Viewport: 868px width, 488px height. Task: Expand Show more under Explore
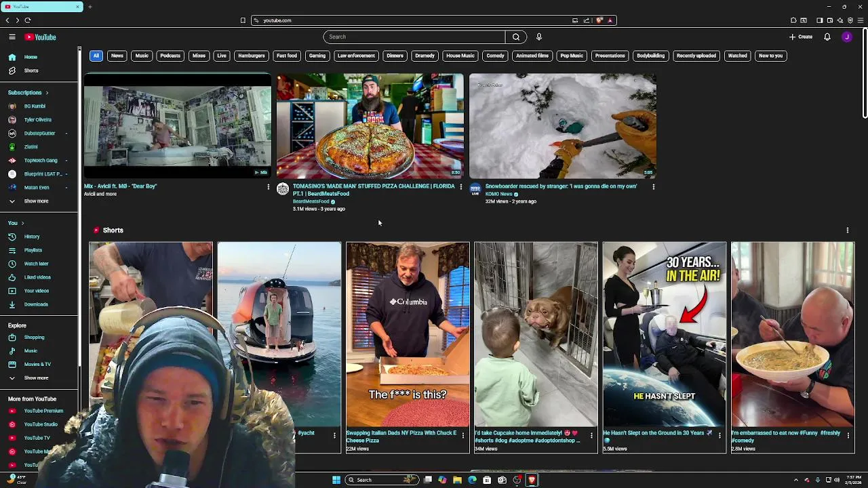(36, 378)
